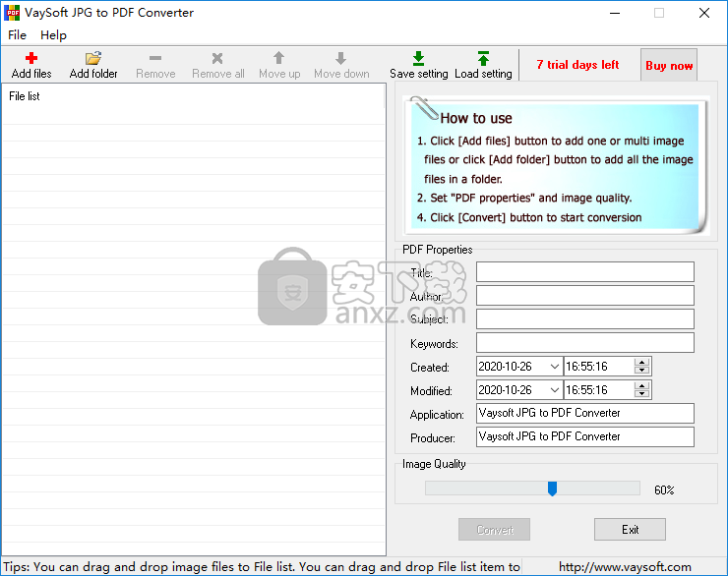Click into the Title input field

point(585,271)
